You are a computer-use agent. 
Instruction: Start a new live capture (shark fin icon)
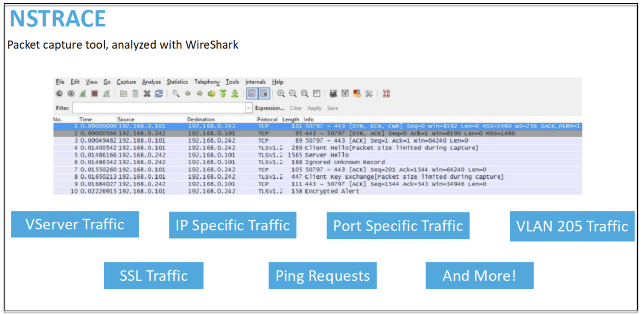point(83,93)
